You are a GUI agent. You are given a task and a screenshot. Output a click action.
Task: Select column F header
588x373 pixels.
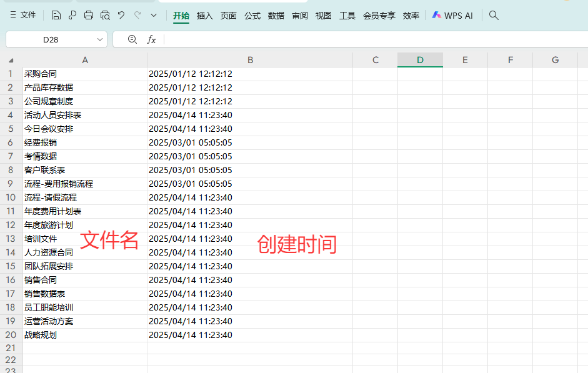[511, 60]
